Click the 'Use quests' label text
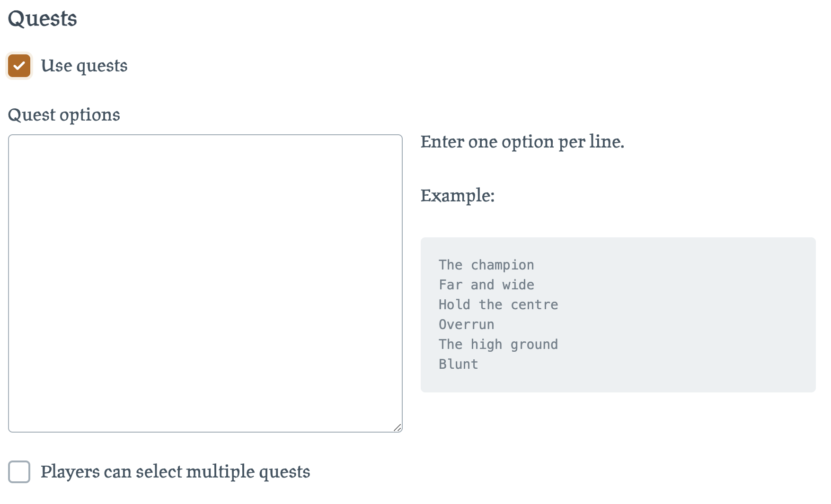Image resolution: width=831 pixels, height=504 pixels. point(84,66)
